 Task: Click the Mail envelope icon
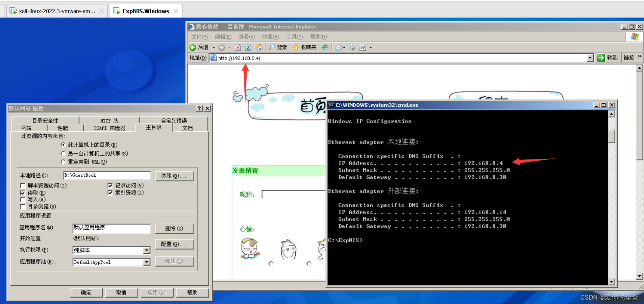coord(338,47)
